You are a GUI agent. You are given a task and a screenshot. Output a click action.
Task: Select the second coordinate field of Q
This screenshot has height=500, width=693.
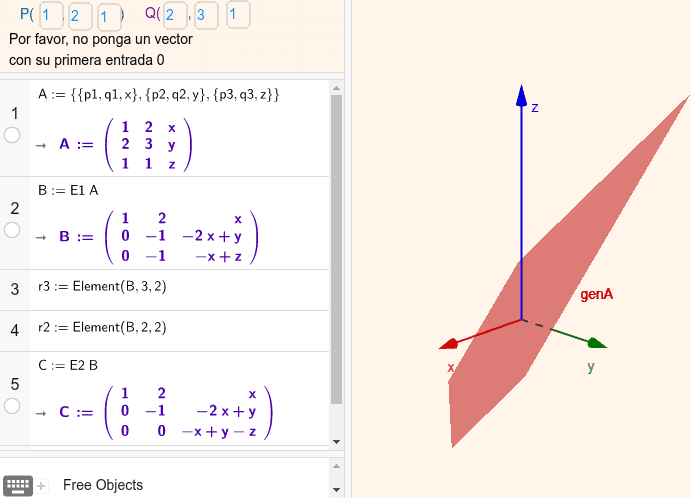click(207, 15)
